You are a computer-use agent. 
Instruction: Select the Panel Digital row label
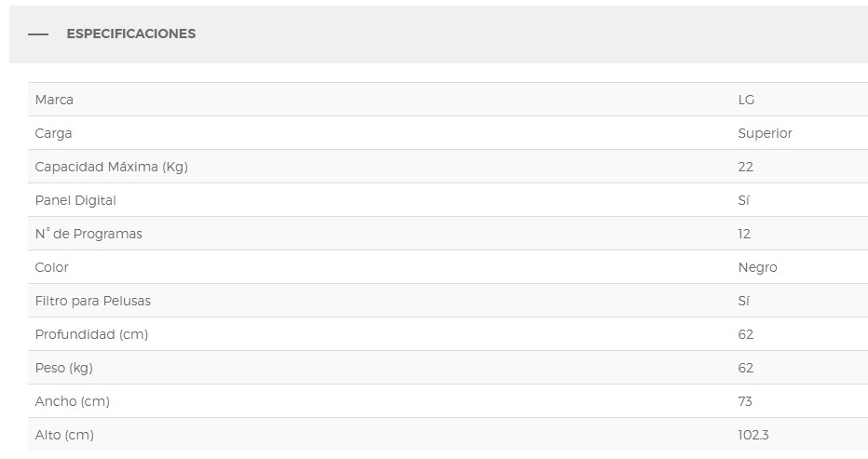75,200
